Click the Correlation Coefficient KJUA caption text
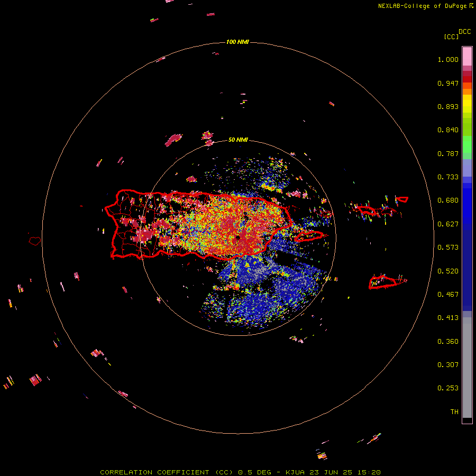 click(240, 472)
